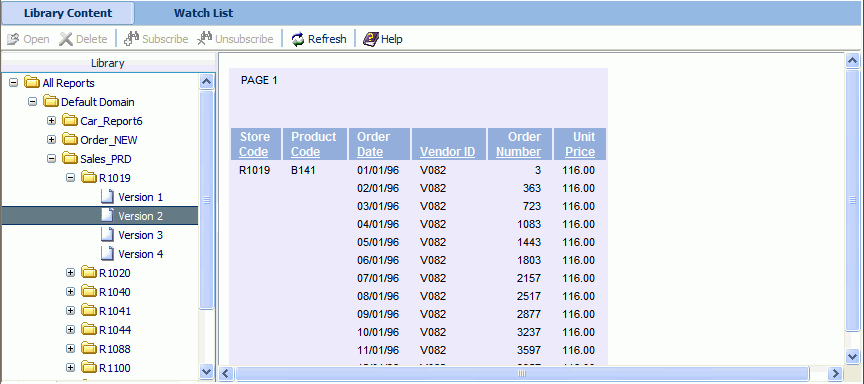Switch to the Watch List tab
864x384 pixels.
click(x=203, y=13)
